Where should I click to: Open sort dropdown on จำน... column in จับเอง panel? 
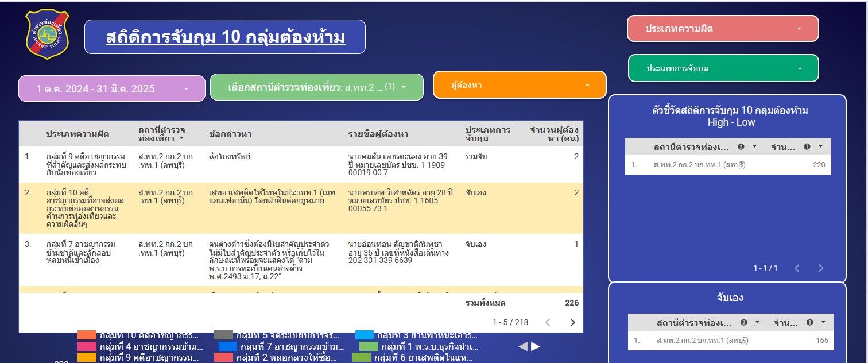[823, 322]
